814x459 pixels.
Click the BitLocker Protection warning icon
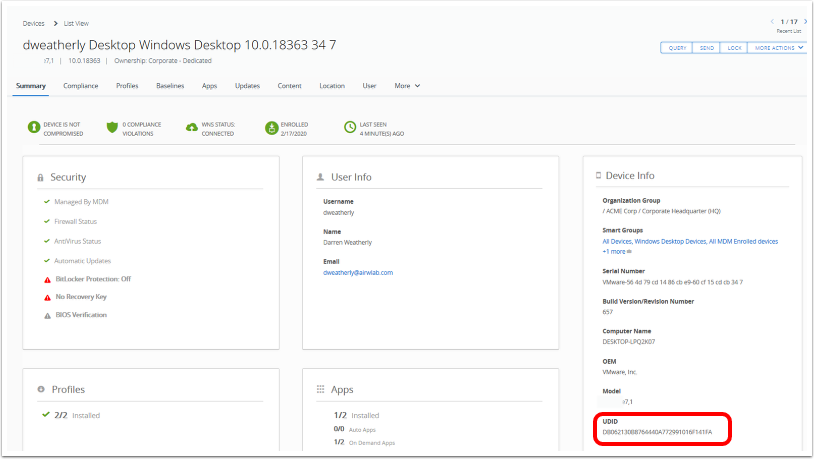47,279
